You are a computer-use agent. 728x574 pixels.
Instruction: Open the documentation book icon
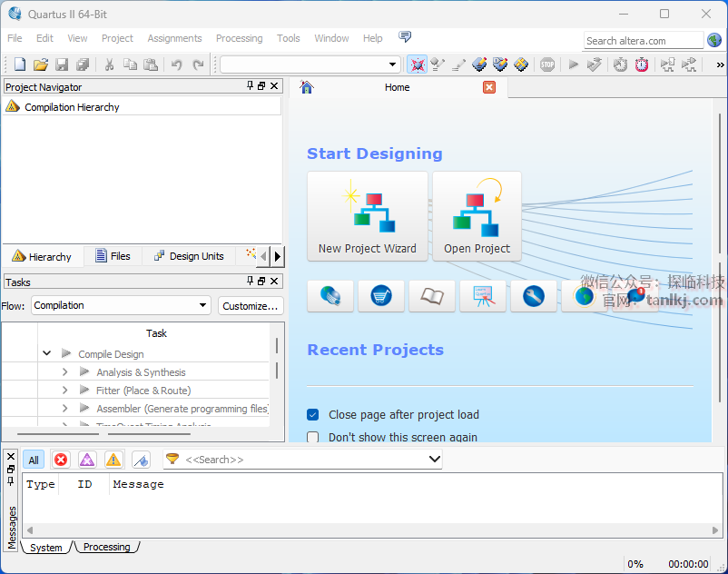(x=432, y=296)
